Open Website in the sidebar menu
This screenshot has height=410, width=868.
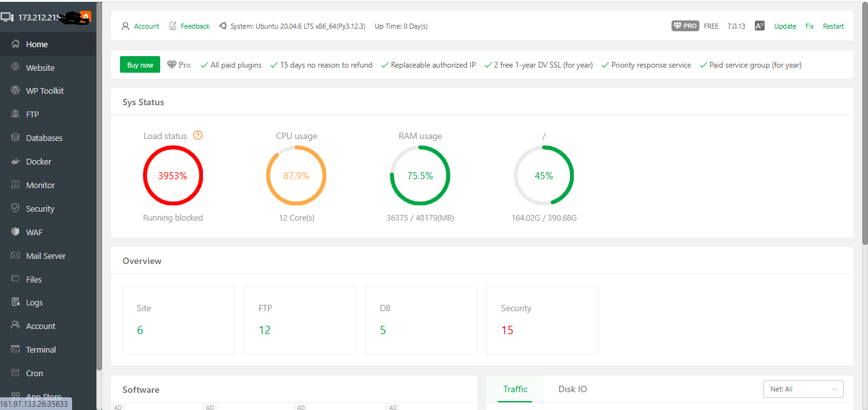tap(48, 68)
